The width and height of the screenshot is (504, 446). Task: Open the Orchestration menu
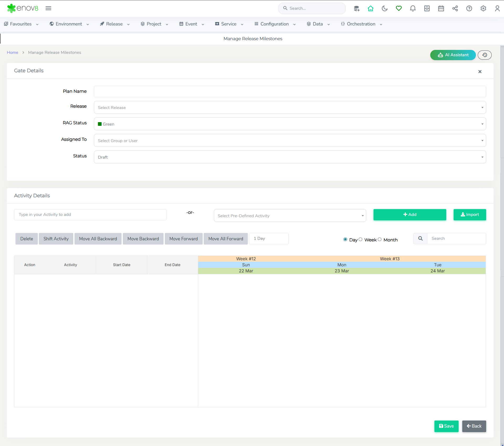[361, 24]
